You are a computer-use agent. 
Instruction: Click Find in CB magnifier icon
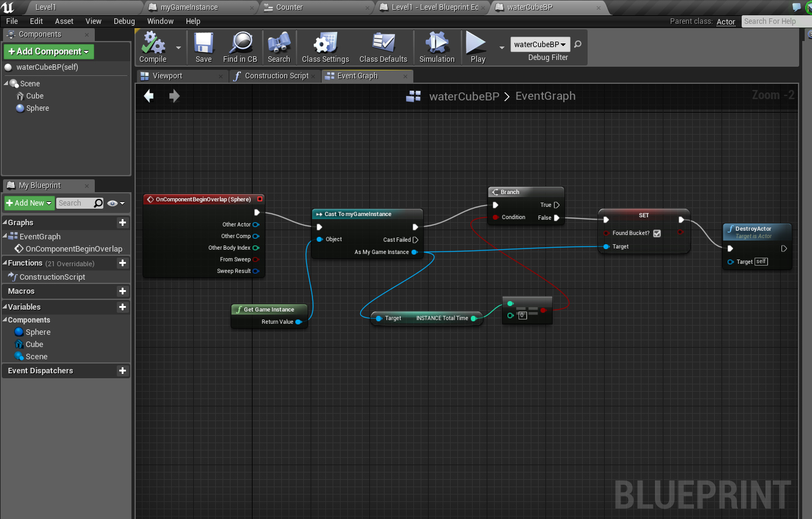[240, 44]
